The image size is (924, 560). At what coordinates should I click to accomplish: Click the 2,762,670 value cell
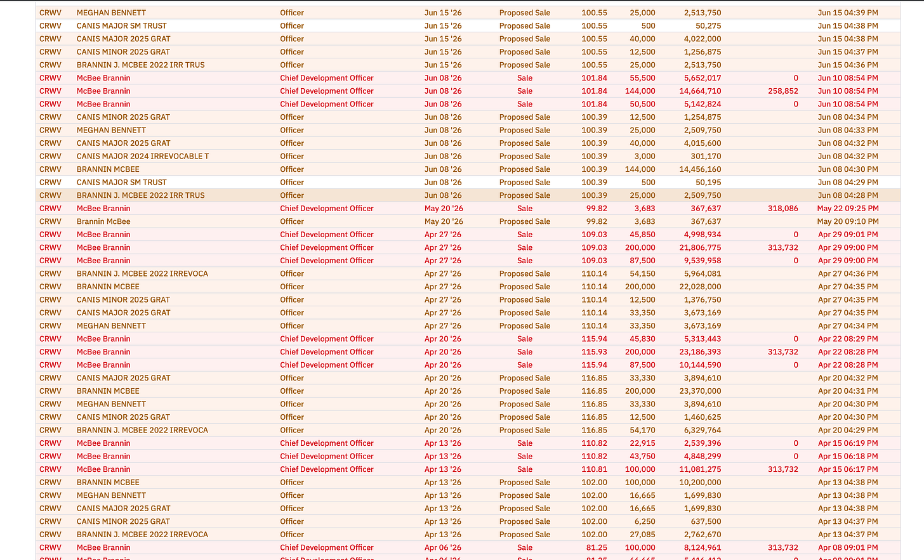[703, 535]
